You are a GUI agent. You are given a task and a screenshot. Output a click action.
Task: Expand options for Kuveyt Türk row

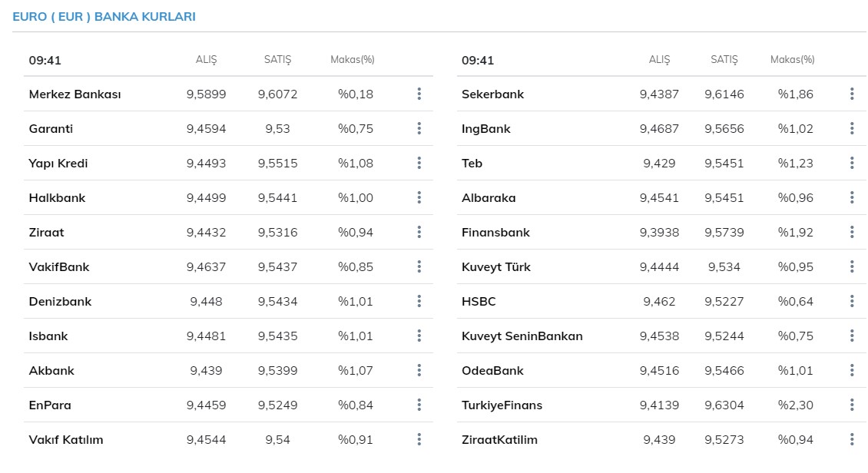(x=852, y=266)
